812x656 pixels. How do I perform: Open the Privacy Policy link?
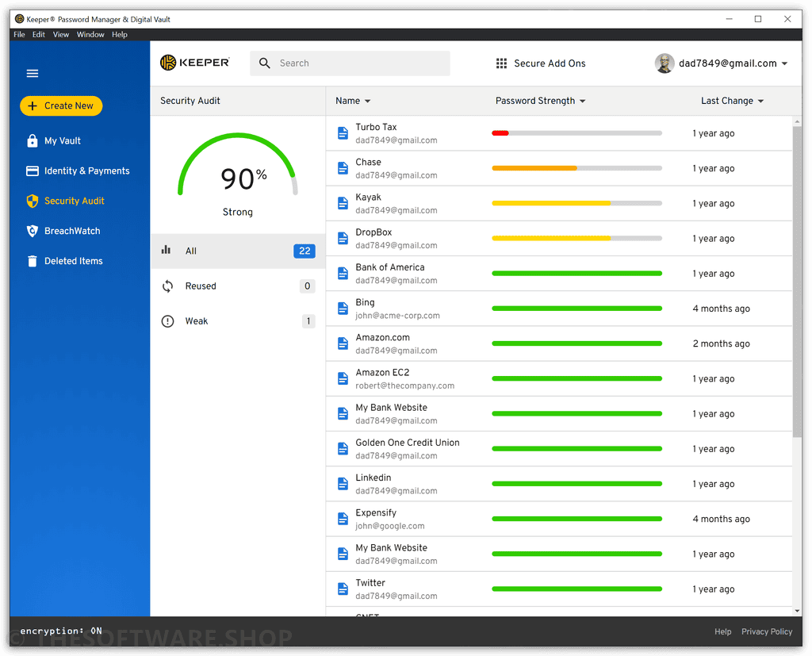[767, 631]
